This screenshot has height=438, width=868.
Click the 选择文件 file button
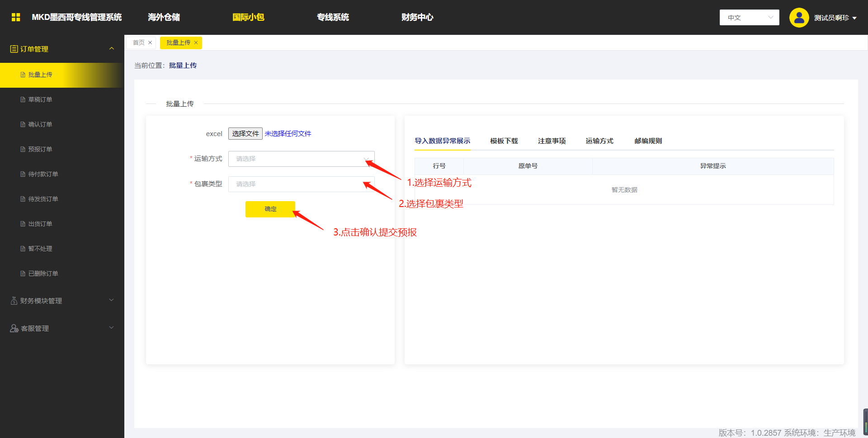click(245, 133)
